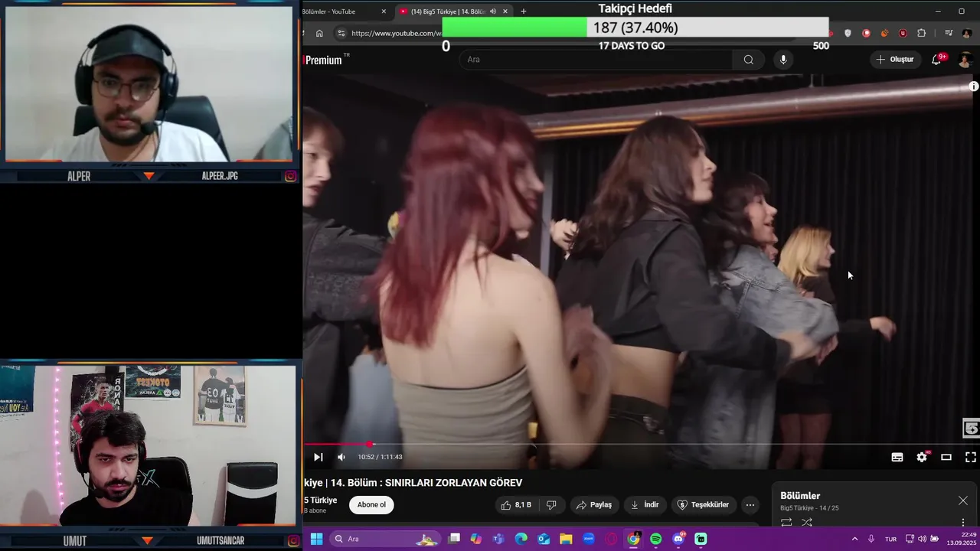Viewport: 980px width, 551px height.
Task: Open Bölümler playlist options menu
Action: 963,523
